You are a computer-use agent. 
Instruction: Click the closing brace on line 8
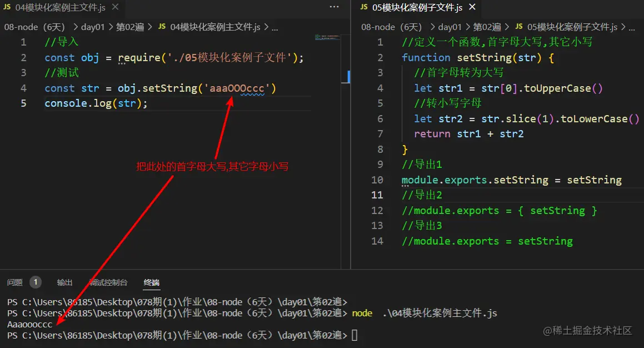coord(405,150)
